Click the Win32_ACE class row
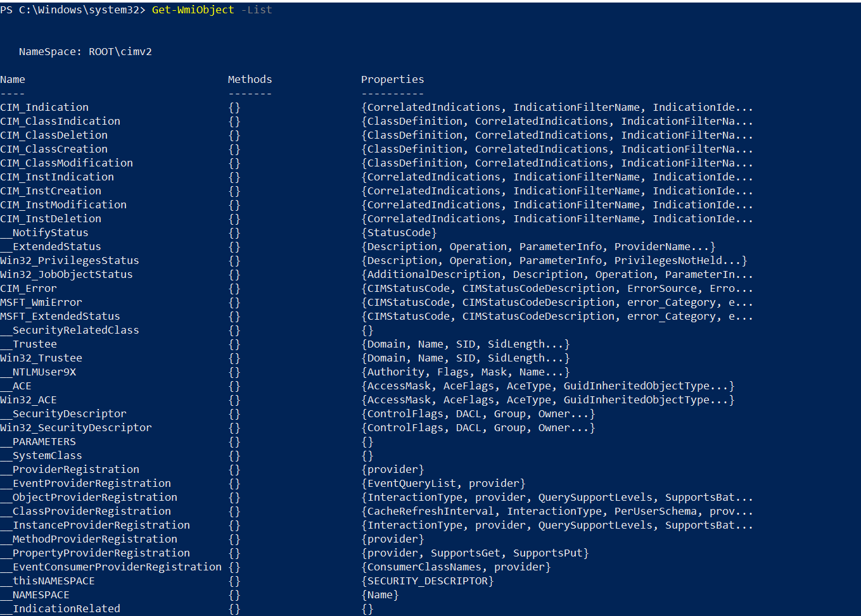This screenshot has width=861, height=616. (28, 399)
